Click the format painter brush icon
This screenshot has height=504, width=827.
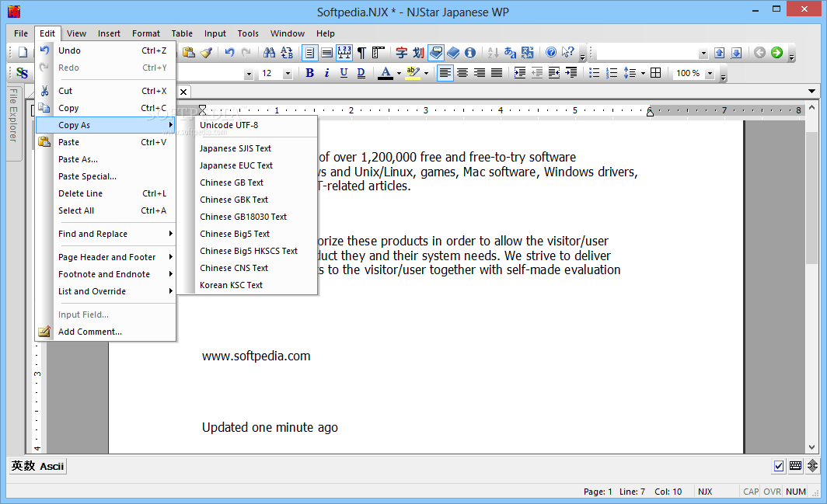tap(207, 52)
